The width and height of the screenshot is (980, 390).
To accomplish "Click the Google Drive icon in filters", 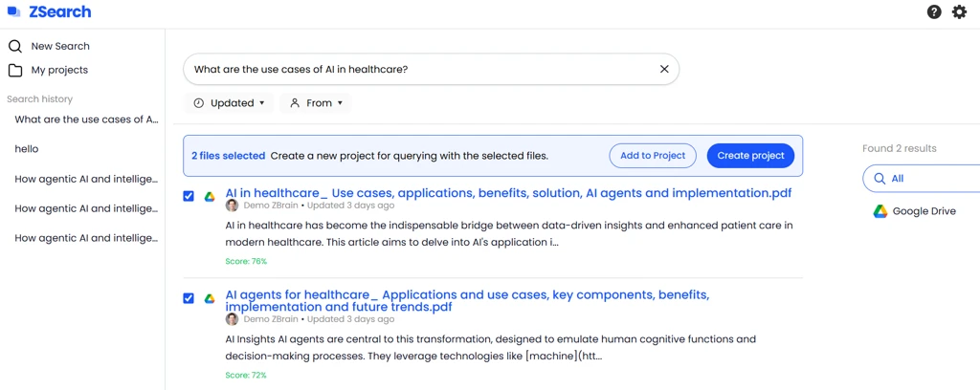I will [x=880, y=211].
